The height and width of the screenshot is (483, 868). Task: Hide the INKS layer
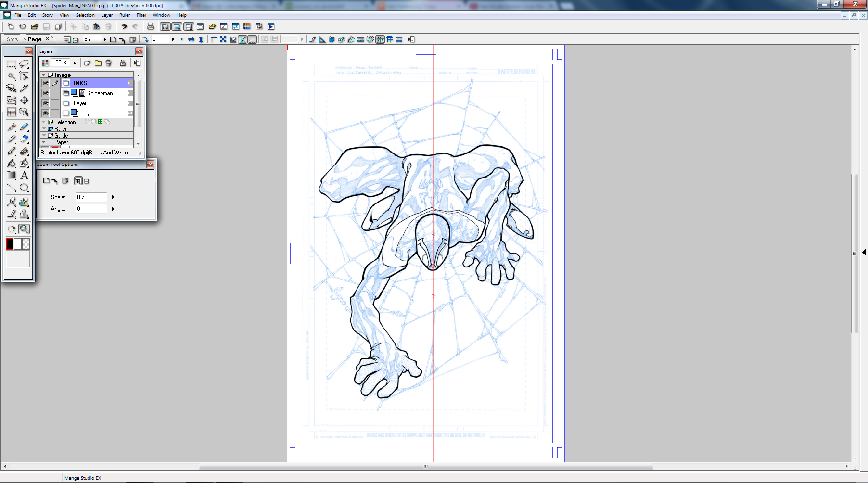tap(45, 83)
